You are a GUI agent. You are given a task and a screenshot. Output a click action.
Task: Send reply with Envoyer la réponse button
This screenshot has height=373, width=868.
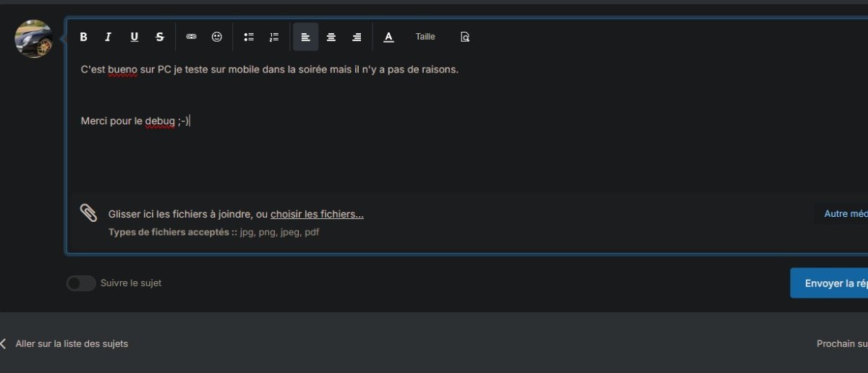(829, 283)
